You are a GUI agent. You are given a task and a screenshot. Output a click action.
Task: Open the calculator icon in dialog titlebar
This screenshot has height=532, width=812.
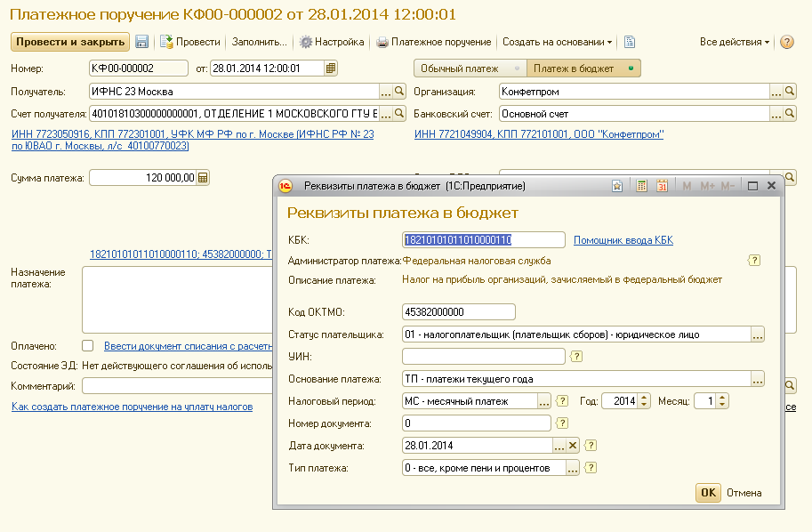coord(641,186)
